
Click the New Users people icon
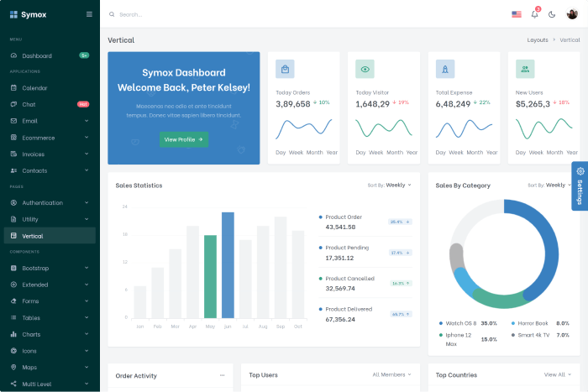click(x=525, y=69)
